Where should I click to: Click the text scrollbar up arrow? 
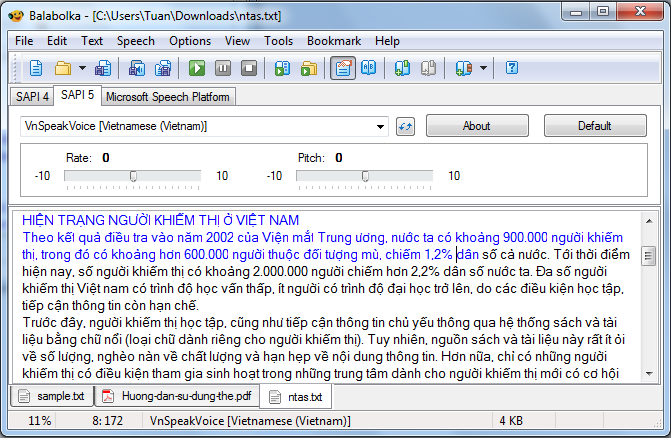coord(649,221)
